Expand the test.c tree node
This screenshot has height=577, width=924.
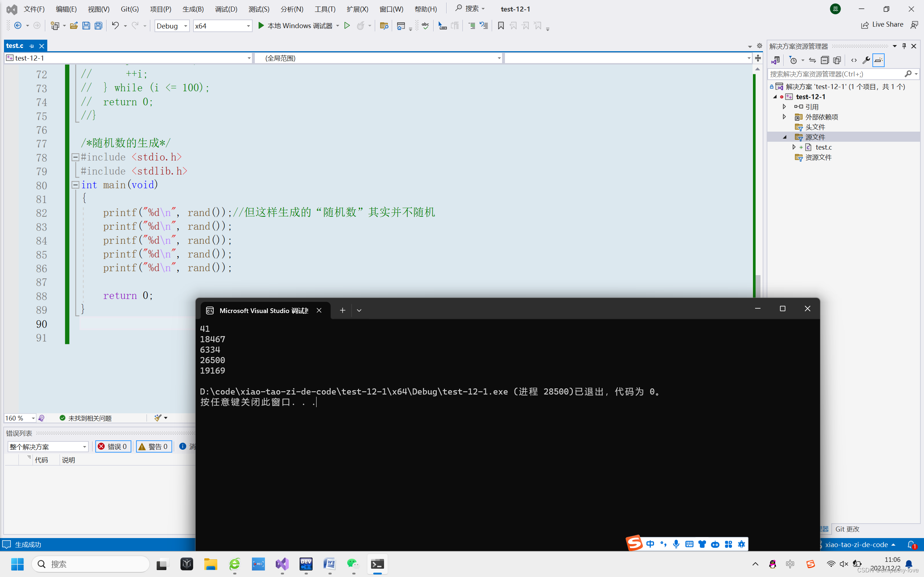point(794,147)
